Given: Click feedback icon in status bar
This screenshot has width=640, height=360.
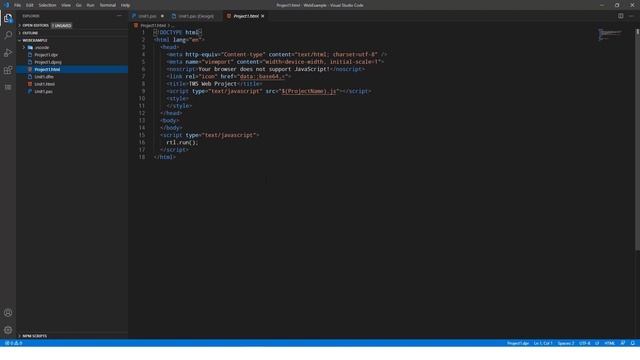Looking at the screenshot, I should [x=623, y=343].
